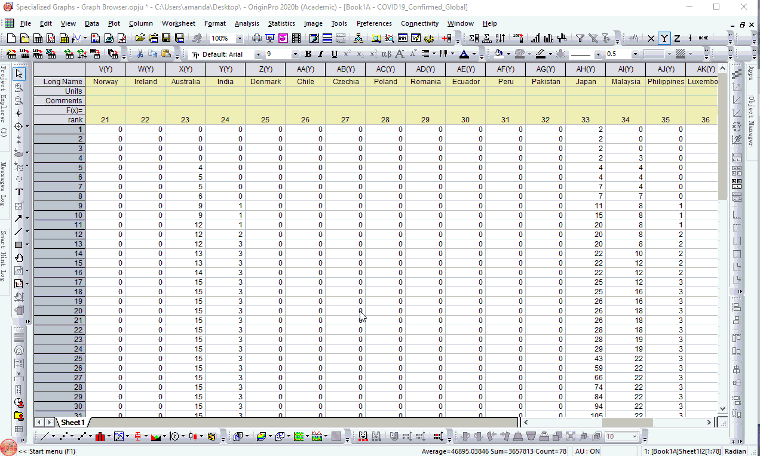
Task: Click the New Graph icon
Action: click(x=50, y=38)
